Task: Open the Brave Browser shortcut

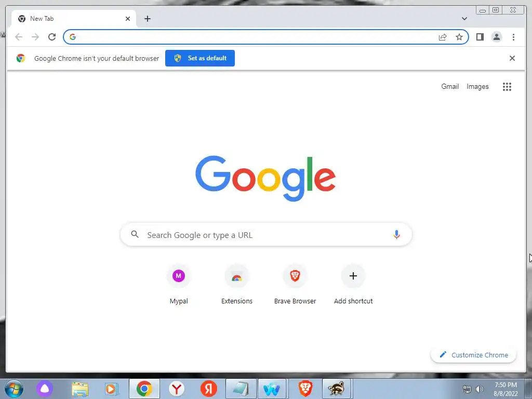Action: (295, 285)
